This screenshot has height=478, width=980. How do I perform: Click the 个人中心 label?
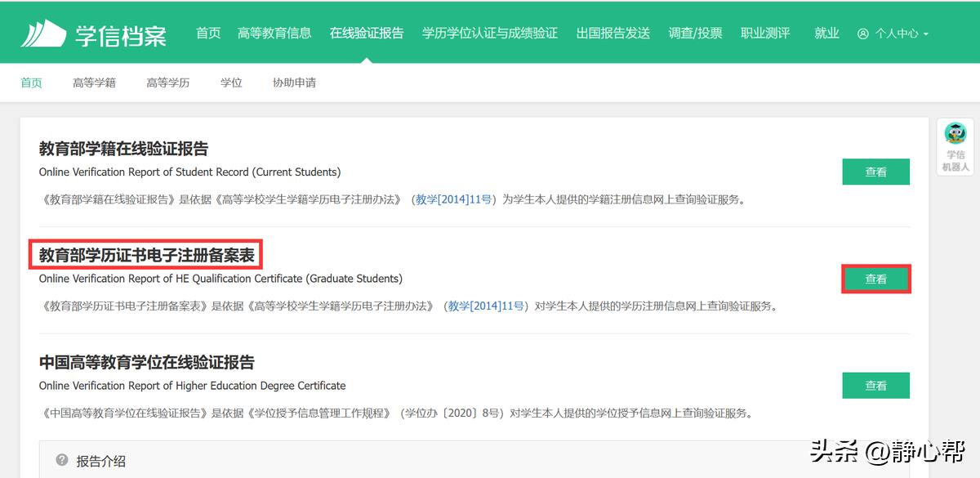click(897, 34)
